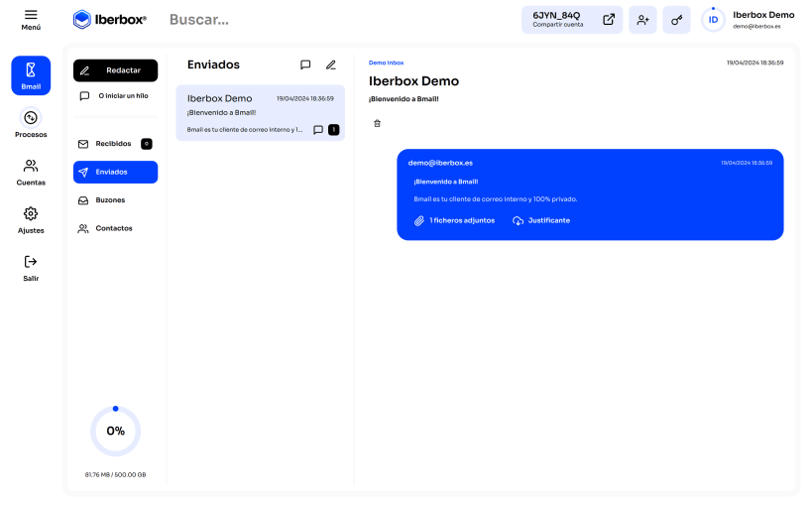Viewport: 812px width, 508px height.
Task: Open the Buzones folder
Action: (x=115, y=200)
